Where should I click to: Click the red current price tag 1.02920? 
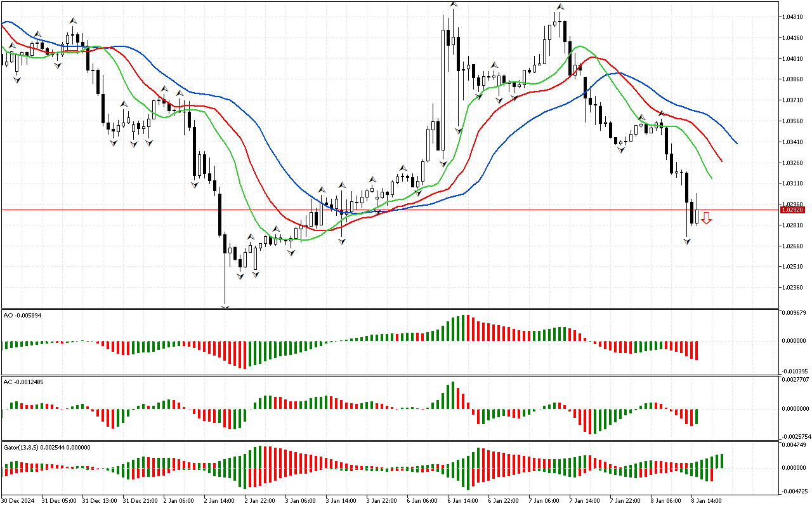(x=793, y=210)
